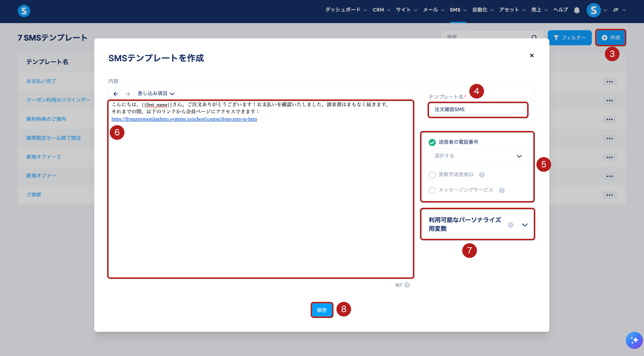This screenshot has height=356, width=644.
Task: Open the CRM menu
Action: tap(381, 10)
